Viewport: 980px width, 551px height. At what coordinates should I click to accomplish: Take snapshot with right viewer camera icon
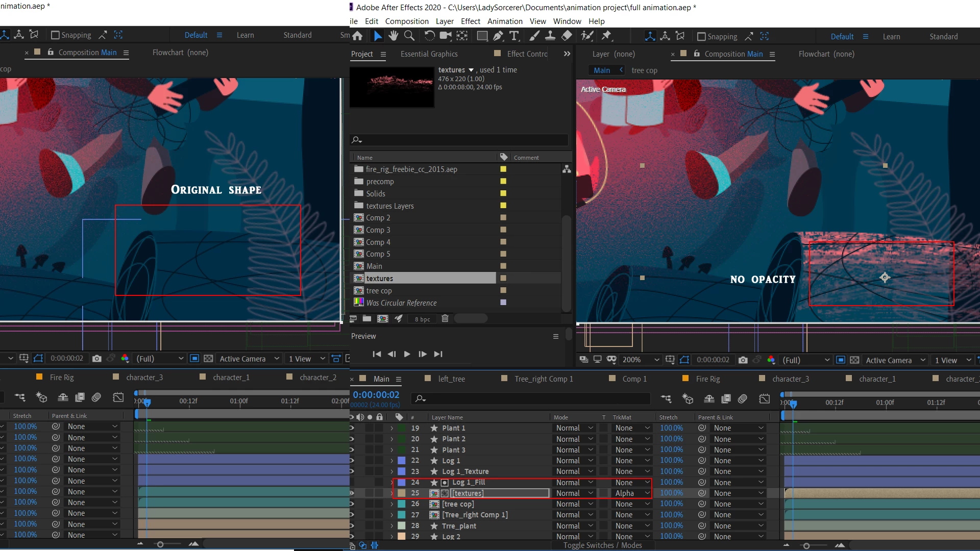[x=743, y=360]
